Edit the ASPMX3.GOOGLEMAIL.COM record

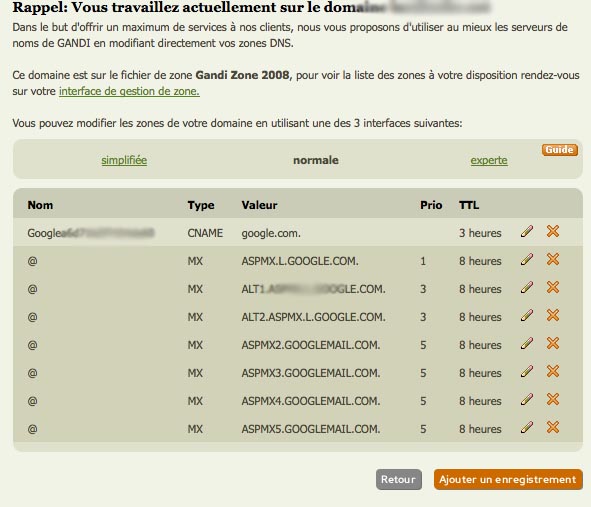click(527, 371)
